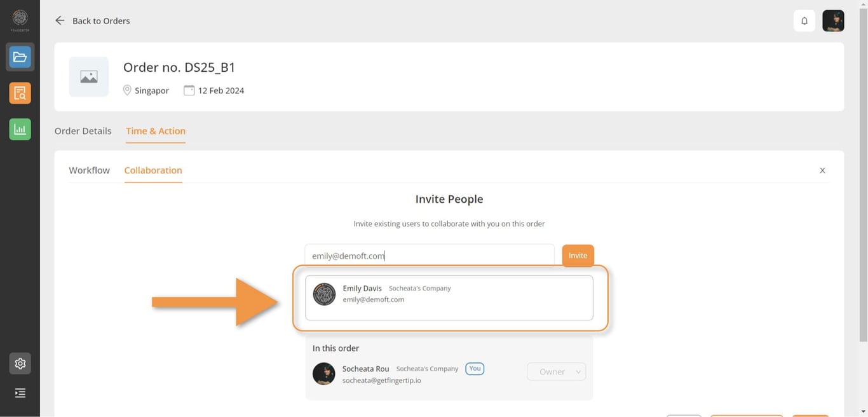Screen dimensions: 868x417
Task: Open the notification bell icon
Action: [804, 20]
